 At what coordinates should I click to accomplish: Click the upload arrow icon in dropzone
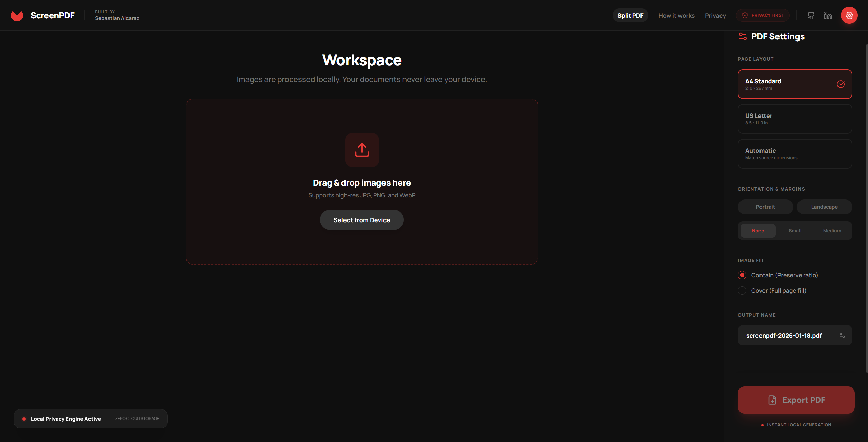(x=362, y=150)
